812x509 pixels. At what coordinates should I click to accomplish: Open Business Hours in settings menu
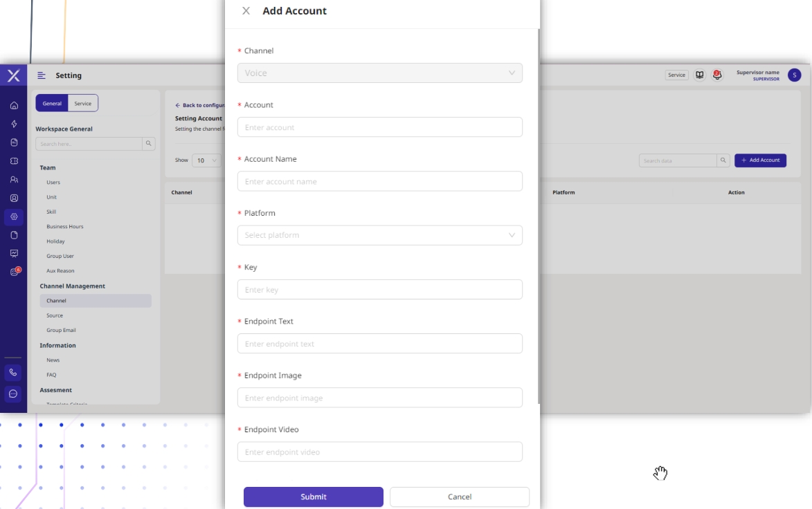pos(65,227)
